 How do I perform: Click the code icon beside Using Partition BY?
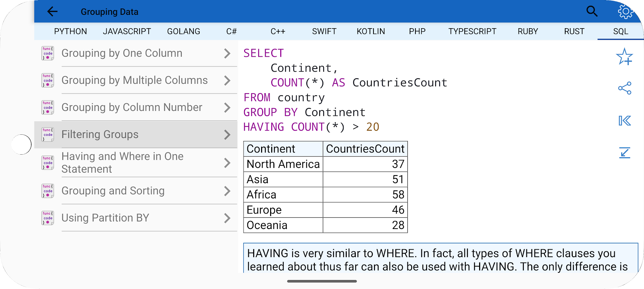coord(48,218)
